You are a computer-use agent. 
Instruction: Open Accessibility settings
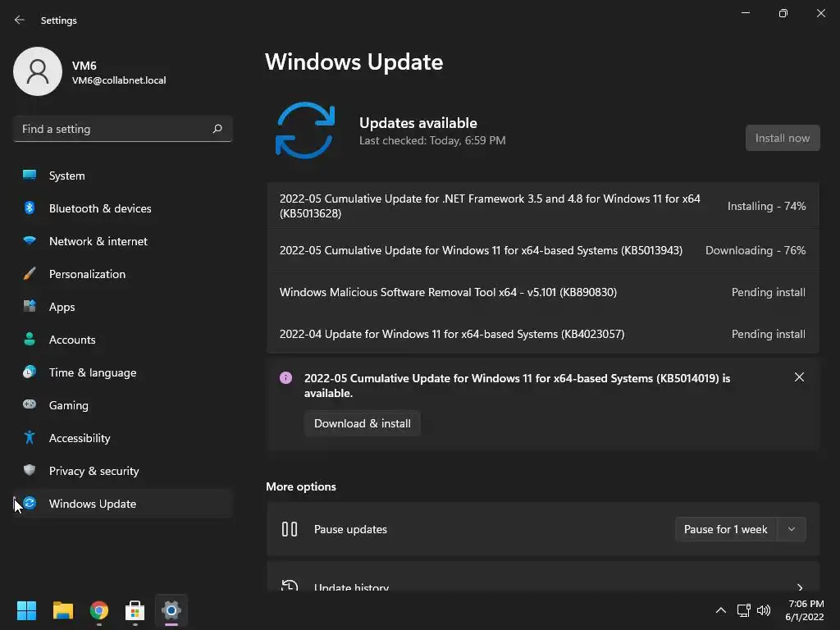(123, 438)
